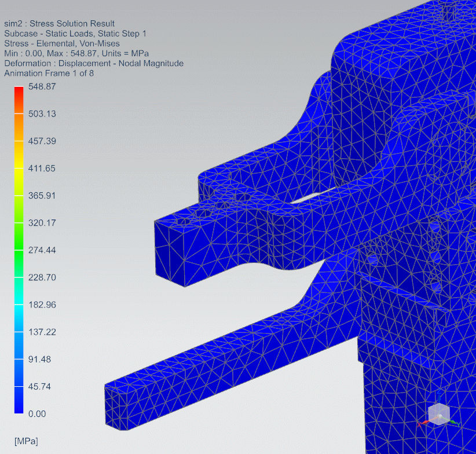The height and width of the screenshot is (454, 476).
Task: Click the 'Subcase - Static Loads, Static Step 1' text
Action: [75, 34]
